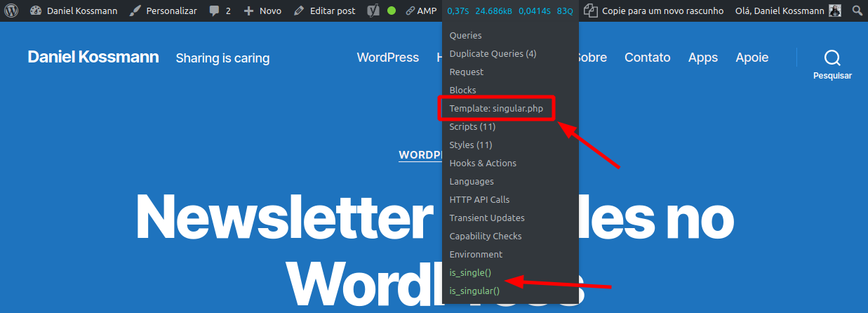
Task: Click Copie para um novo rascunho
Action: (653, 11)
